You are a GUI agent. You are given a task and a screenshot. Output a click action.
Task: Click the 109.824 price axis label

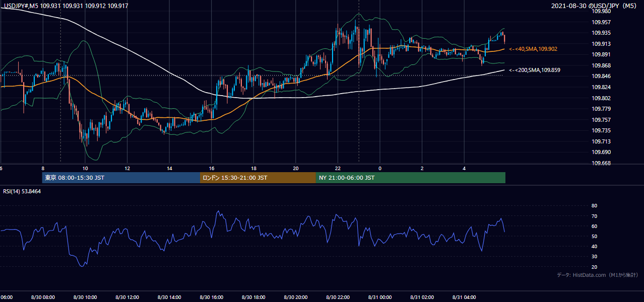601,88
